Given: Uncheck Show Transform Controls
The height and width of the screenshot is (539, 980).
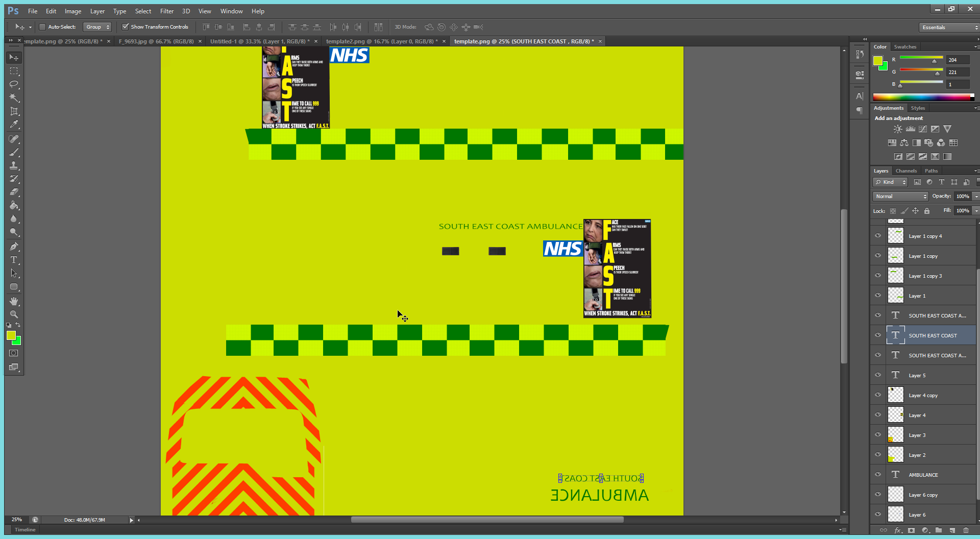Looking at the screenshot, I should 125,27.
